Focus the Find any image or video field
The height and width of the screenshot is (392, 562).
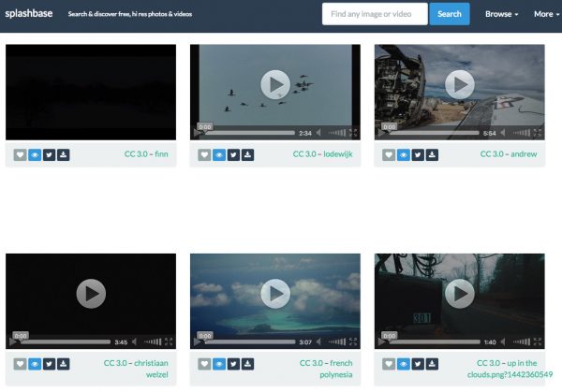coord(374,14)
